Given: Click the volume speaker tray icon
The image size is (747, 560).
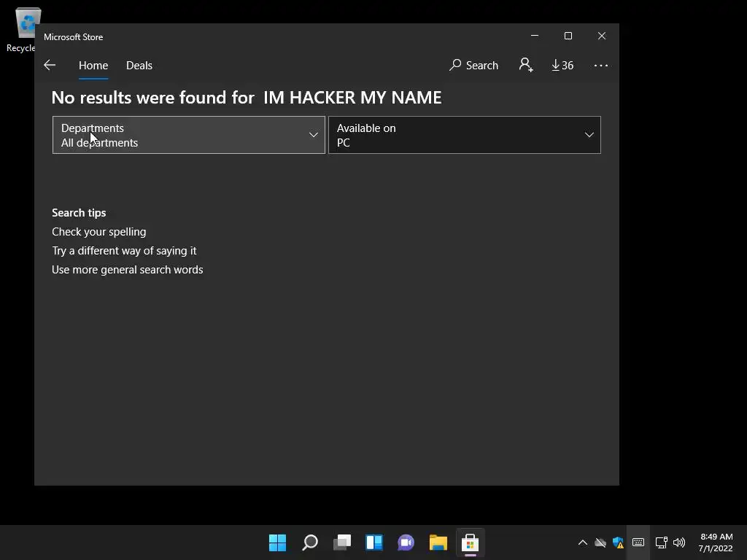Looking at the screenshot, I should point(679,542).
